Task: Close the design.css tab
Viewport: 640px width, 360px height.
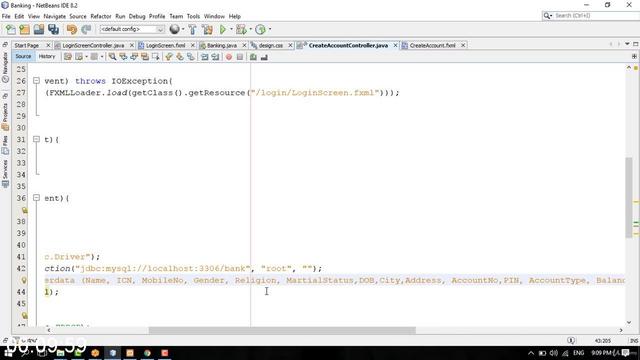Action: point(290,45)
